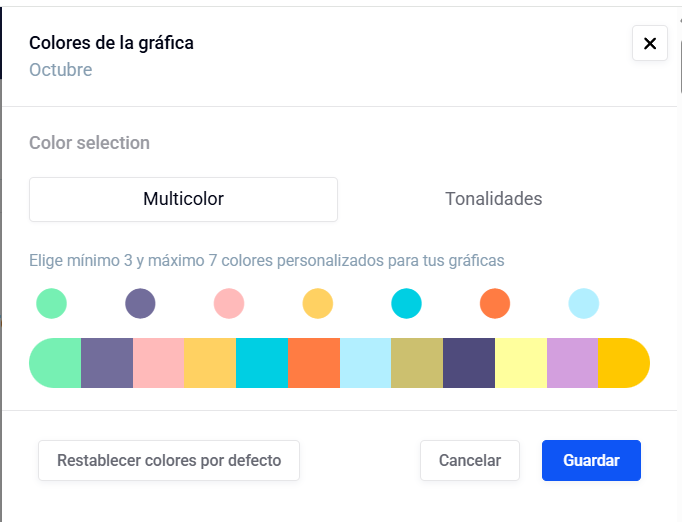The image size is (682, 522).
Task: Save colors with the Guardar button
Action: point(591,461)
